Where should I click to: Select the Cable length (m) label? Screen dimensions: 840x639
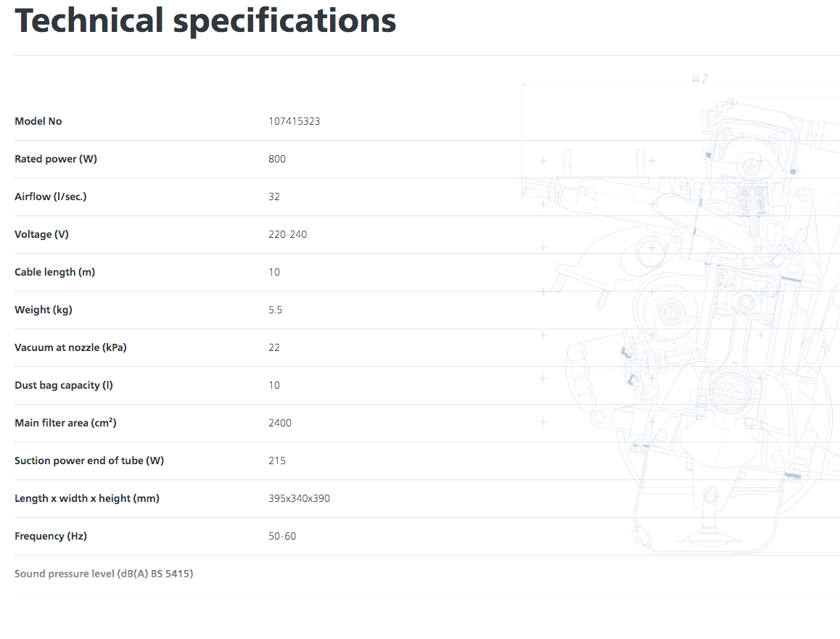click(54, 272)
